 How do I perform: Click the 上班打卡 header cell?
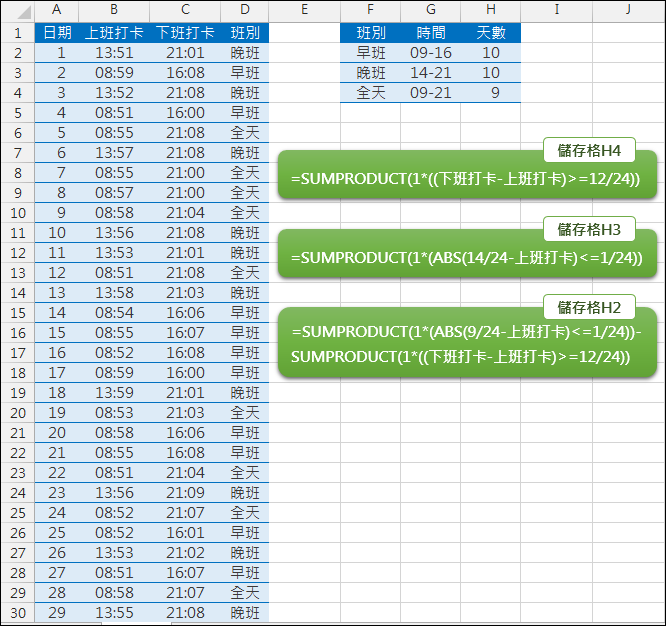pos(114,33)
